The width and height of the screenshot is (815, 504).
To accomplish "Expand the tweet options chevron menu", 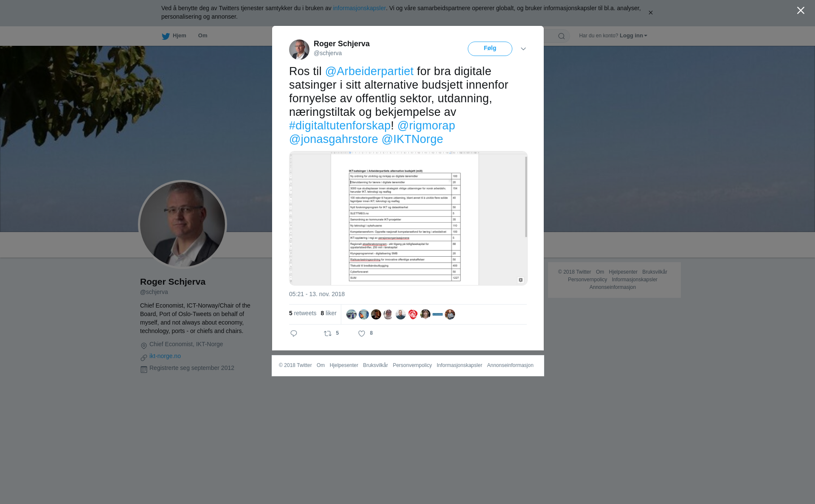I will 523,49.
